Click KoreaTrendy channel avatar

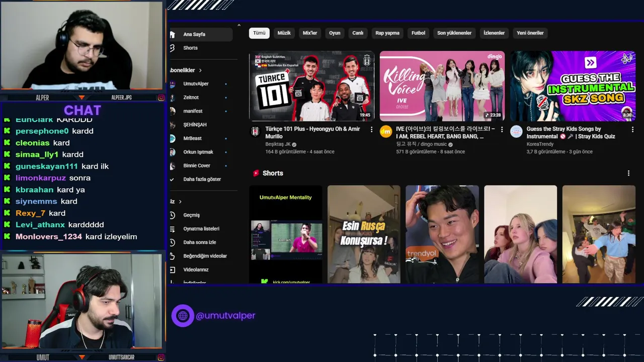pyautogui.click(x=516, y=132)
